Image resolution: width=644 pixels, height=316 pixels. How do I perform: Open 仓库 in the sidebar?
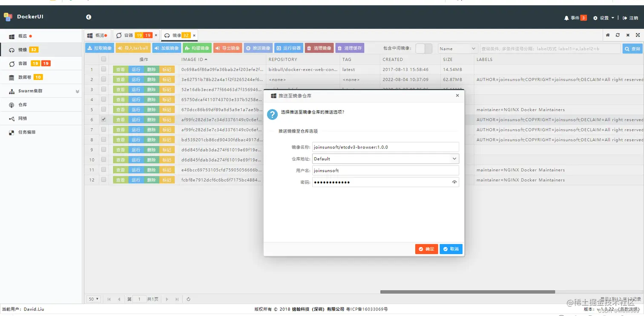pos(41,105)
